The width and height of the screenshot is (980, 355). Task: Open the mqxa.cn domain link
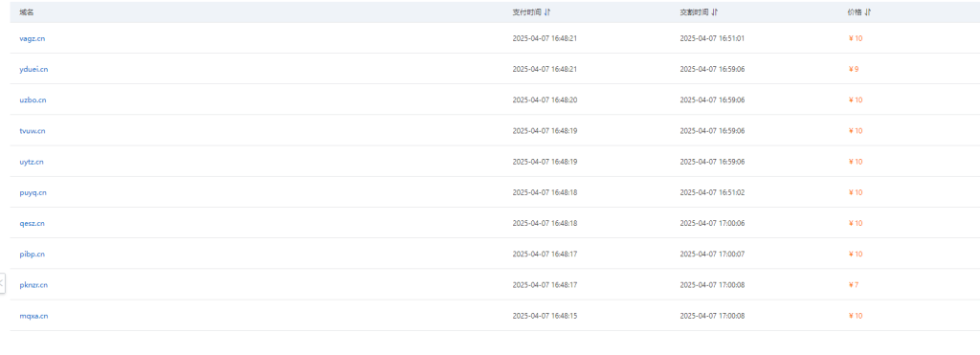pyautogui.click(x=33, y=316)
